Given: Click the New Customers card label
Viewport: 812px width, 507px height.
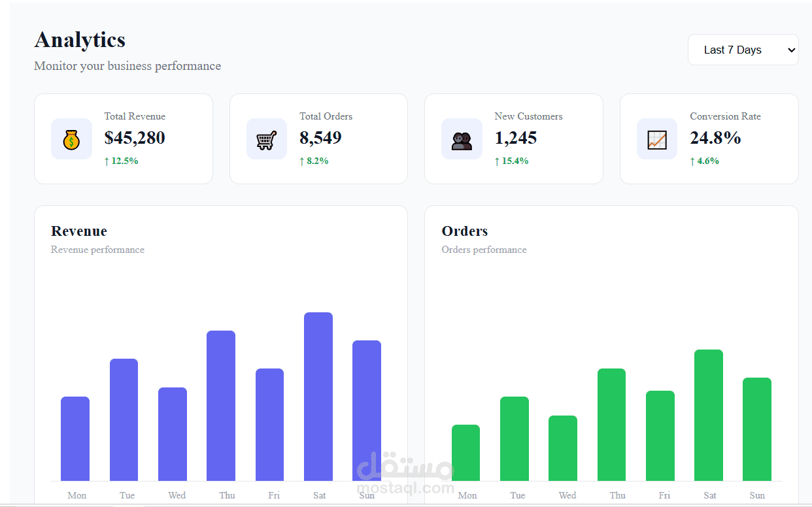Looking at the screenshot, I should [x=528, y=116].
